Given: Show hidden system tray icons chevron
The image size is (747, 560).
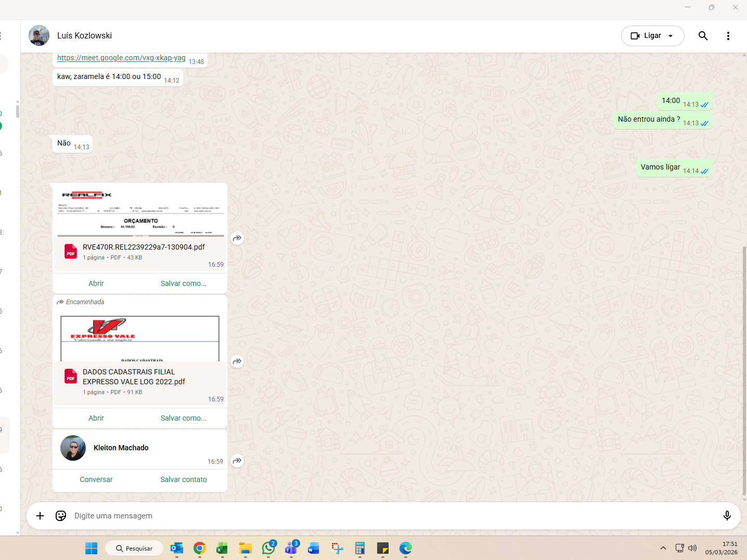Looking at the screenshot, I should [663, 548].
